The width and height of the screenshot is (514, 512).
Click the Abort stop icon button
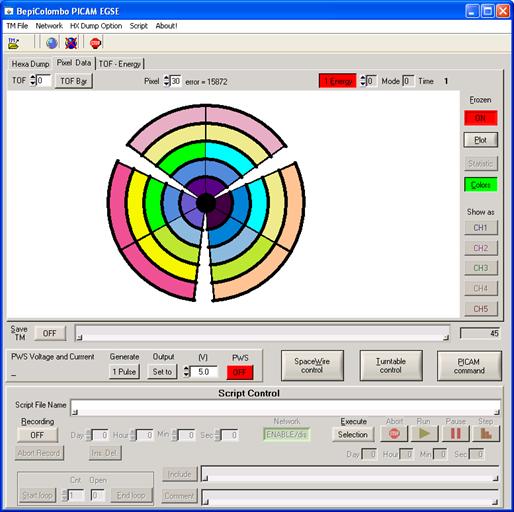(394, 433)
